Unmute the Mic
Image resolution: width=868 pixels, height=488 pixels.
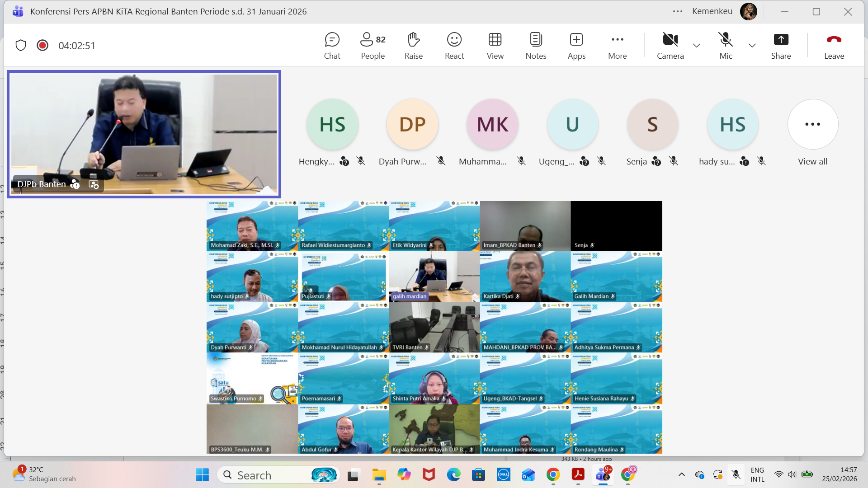(x=726, y=46)
